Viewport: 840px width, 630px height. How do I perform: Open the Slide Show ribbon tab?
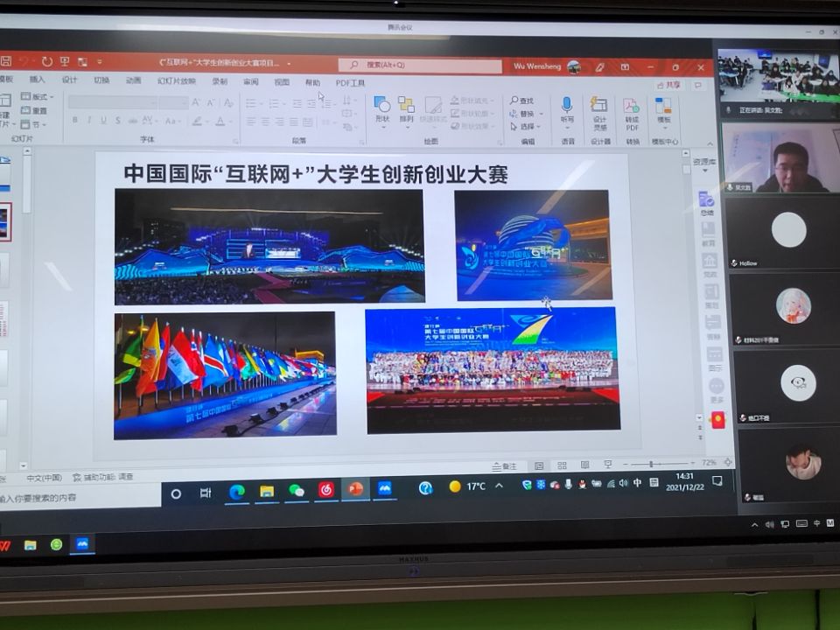(176, 81)
